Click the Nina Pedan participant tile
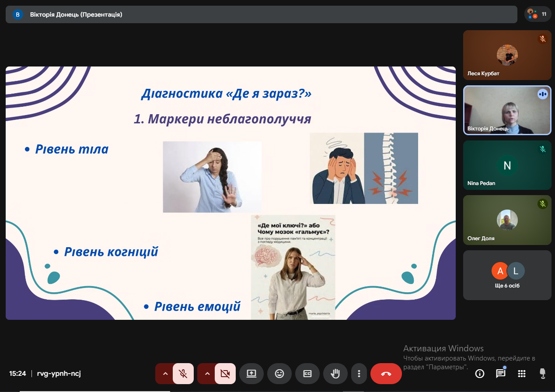Image resolution: width=555 pixels, height=392 pixels. point(507,165)
